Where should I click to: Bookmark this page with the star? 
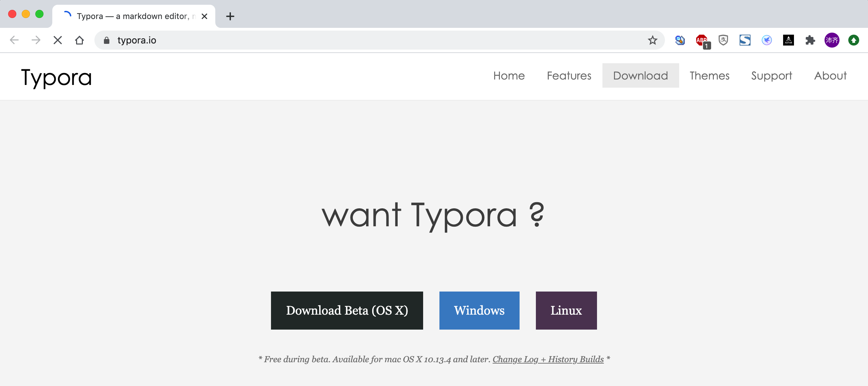click(652, 40)
